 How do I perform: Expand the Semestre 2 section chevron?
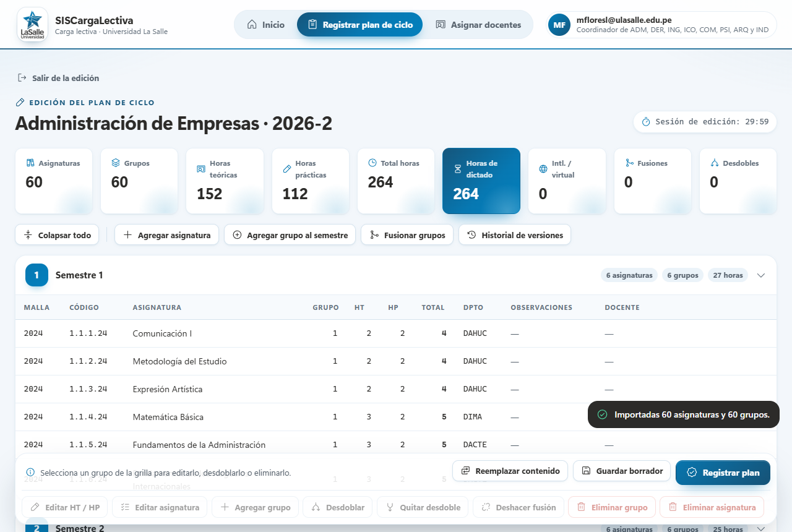761,528
